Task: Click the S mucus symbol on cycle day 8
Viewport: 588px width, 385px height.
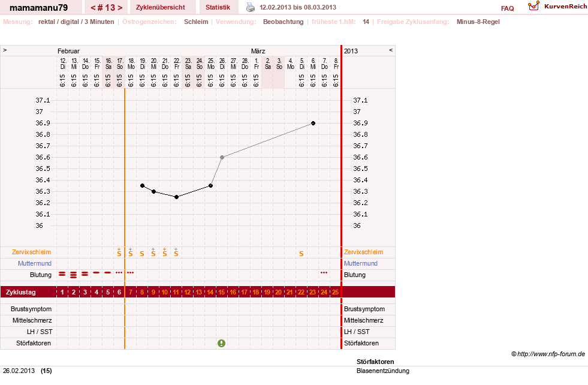Action: (141, 254)
